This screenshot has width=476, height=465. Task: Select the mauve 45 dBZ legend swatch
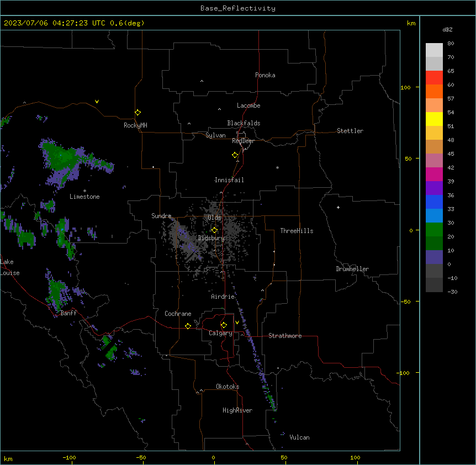[434, 160]
